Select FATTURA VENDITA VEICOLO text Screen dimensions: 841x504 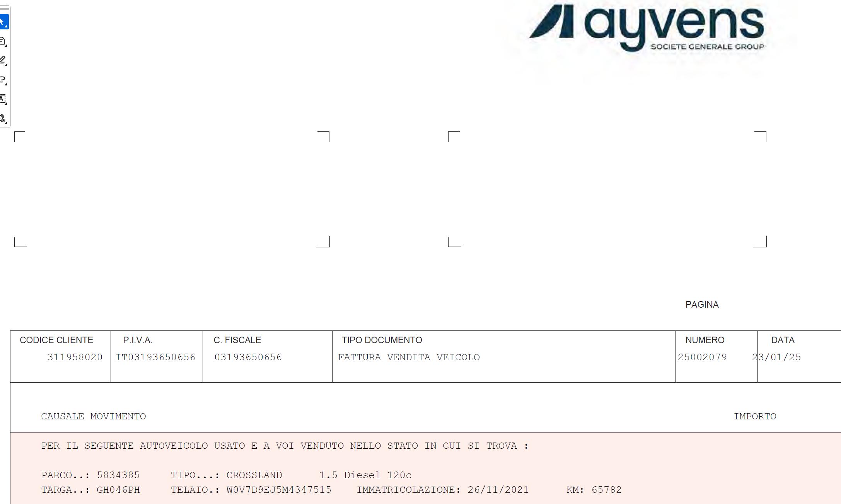click(409, 357)
